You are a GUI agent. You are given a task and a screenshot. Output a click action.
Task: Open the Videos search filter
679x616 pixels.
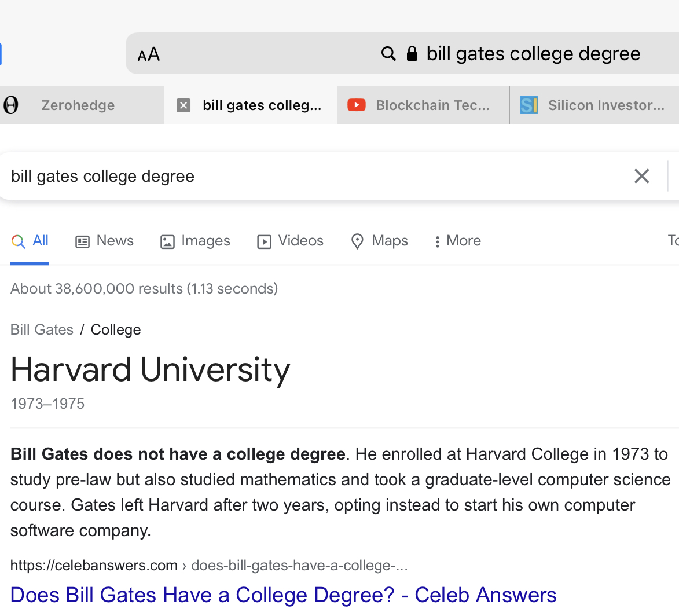[x=290, y=241]
